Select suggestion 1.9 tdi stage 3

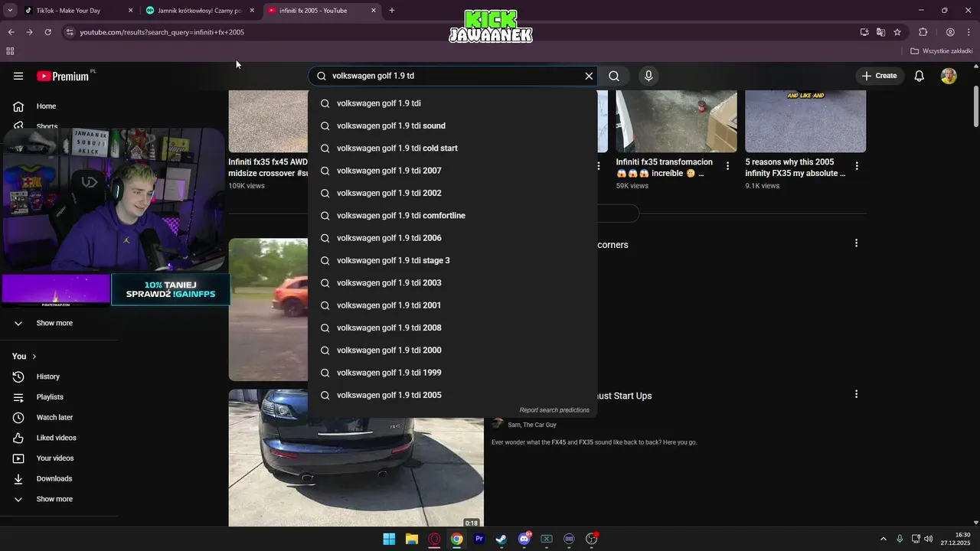(452, 260)
